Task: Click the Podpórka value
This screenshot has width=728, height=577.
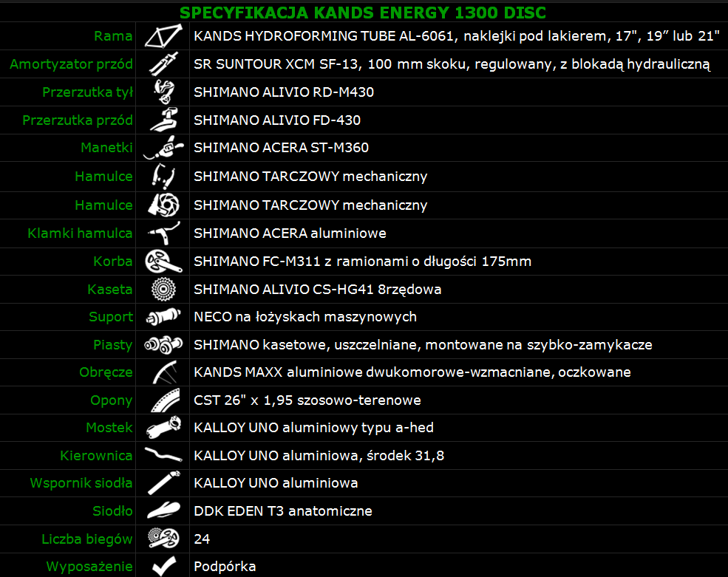Action: click(x=225, y=567)
